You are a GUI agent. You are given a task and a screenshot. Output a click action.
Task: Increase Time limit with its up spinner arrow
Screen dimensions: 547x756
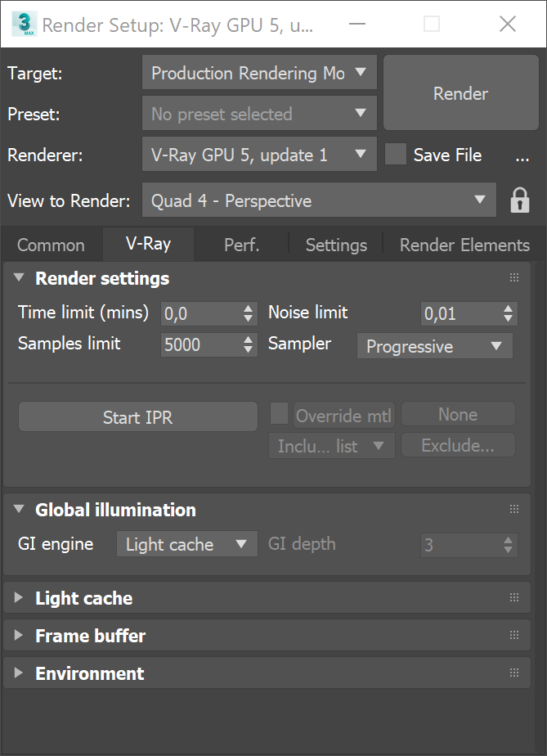tap(246, 308)
